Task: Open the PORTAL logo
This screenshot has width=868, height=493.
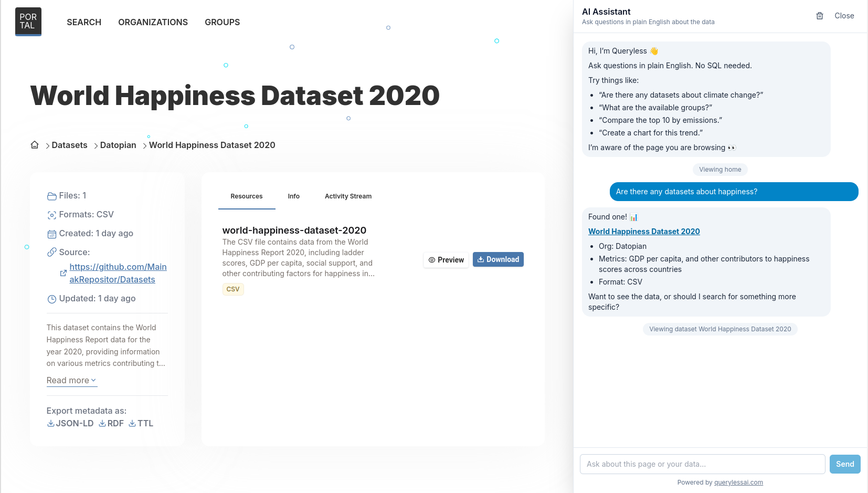Action: pyautogui.click(x=28, y=21)
